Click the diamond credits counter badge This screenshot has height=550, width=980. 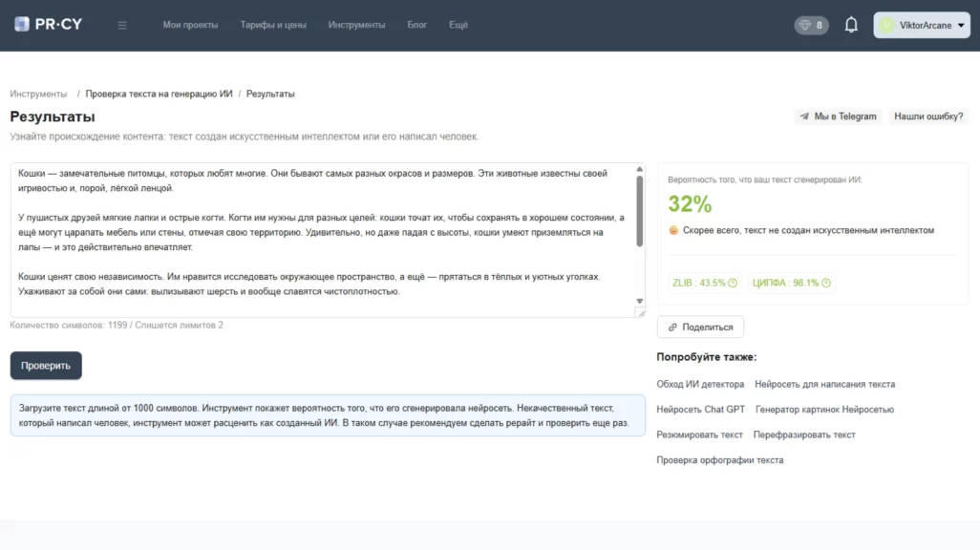click(x=811, y=26)
